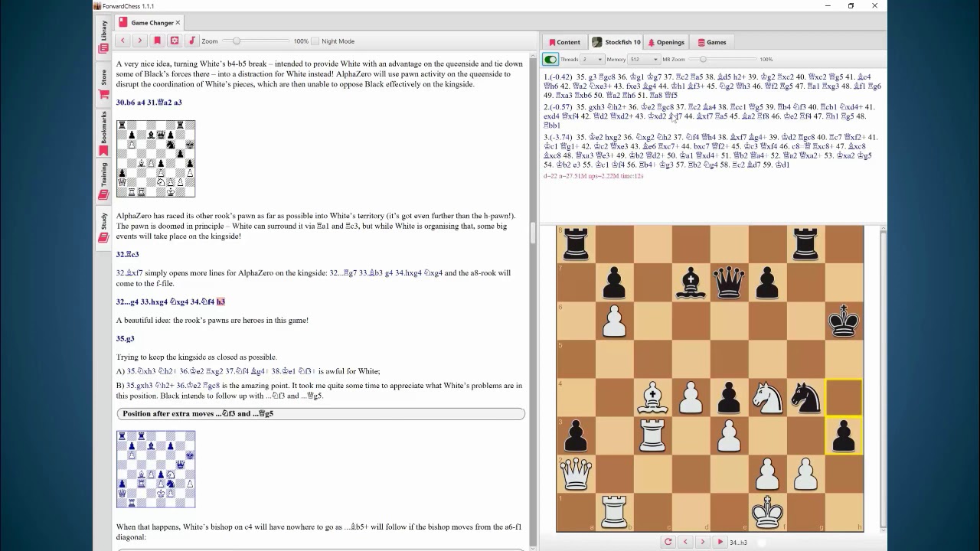The image size is (980, 551).
Task: Open the Library sidebar panel
Action: [103, 37]
